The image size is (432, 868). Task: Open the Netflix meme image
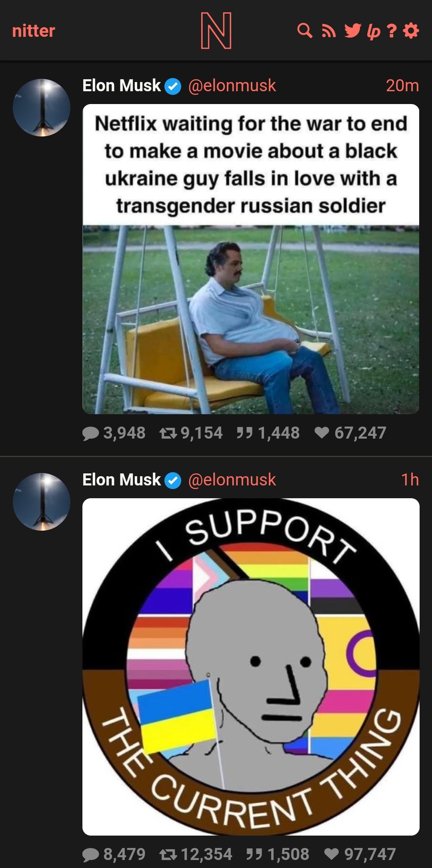click(251, 259)
